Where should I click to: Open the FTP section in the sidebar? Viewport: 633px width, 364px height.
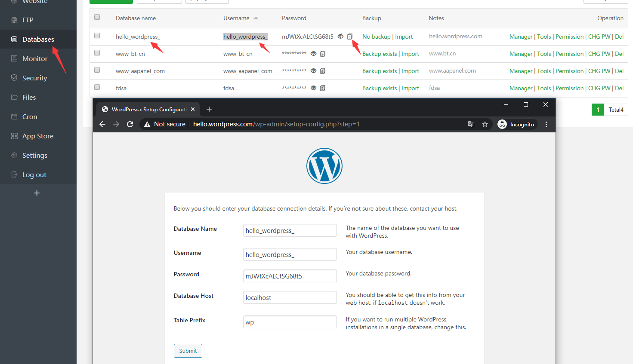point(28,19)
